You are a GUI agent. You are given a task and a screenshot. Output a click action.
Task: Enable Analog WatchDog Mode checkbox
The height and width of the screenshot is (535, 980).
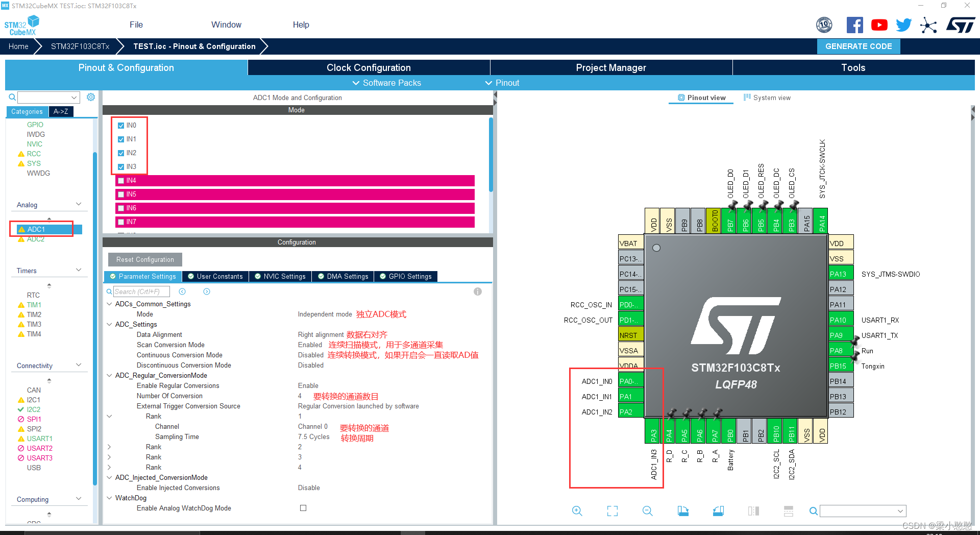point(303,508)
